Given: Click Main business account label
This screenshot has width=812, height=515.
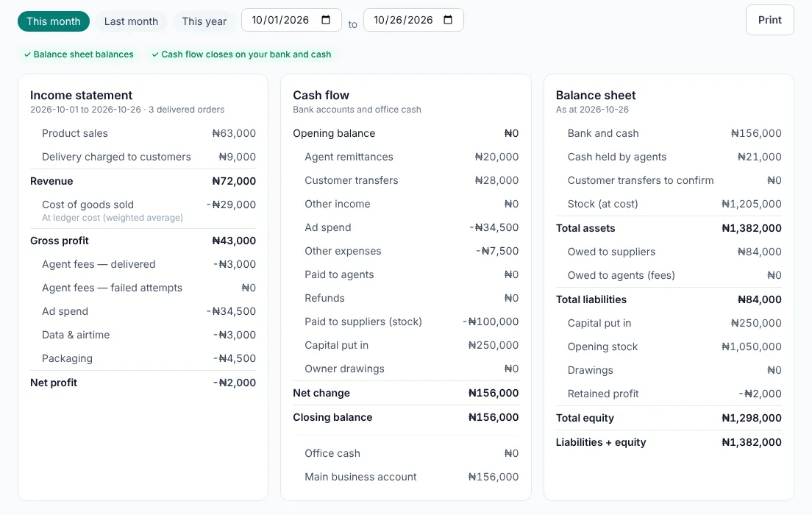Looking at the screenshot, I should [360, 477].
